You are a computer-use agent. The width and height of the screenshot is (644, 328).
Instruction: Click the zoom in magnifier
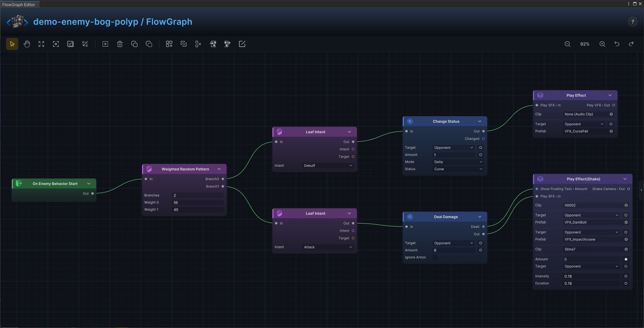click(x=602, y=44)
